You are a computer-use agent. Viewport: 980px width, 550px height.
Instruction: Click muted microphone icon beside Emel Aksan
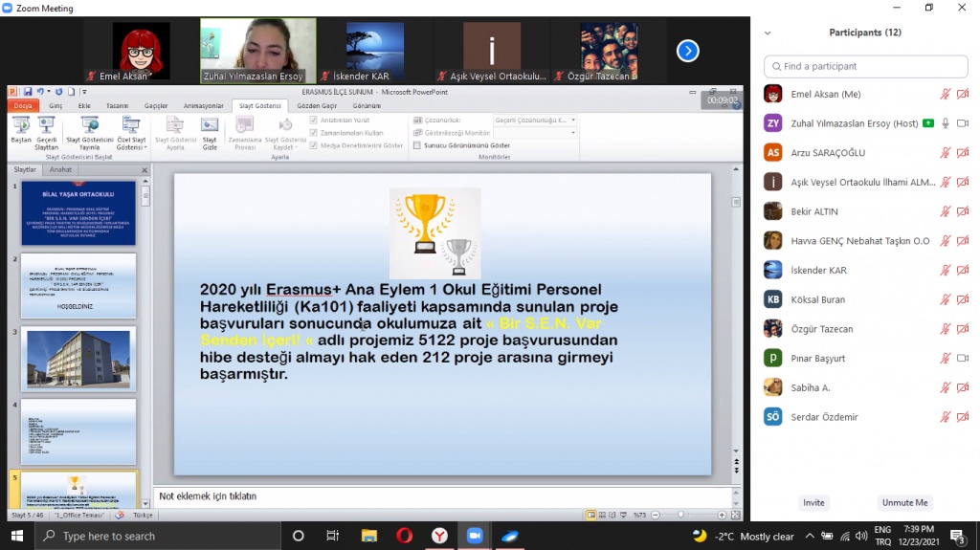click(945, 94)
